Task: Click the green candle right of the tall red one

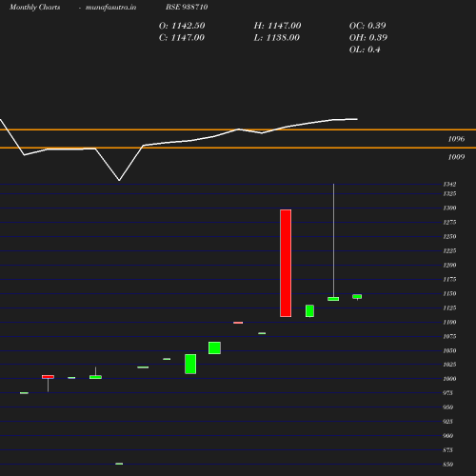Action: [x=309, y=310]
